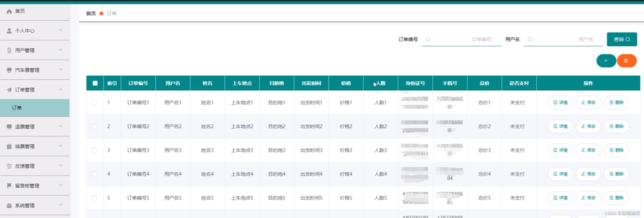This screenshot has width=644, height=218.
Task: Click the home icon in sidebar
Action: click(9, 11)
